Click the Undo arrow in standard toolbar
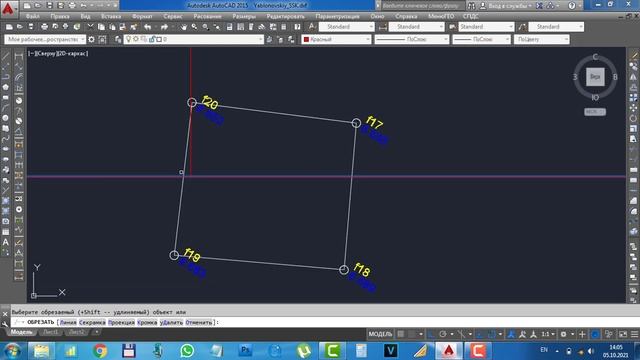The image size is (640, 360). pos(148,27)
